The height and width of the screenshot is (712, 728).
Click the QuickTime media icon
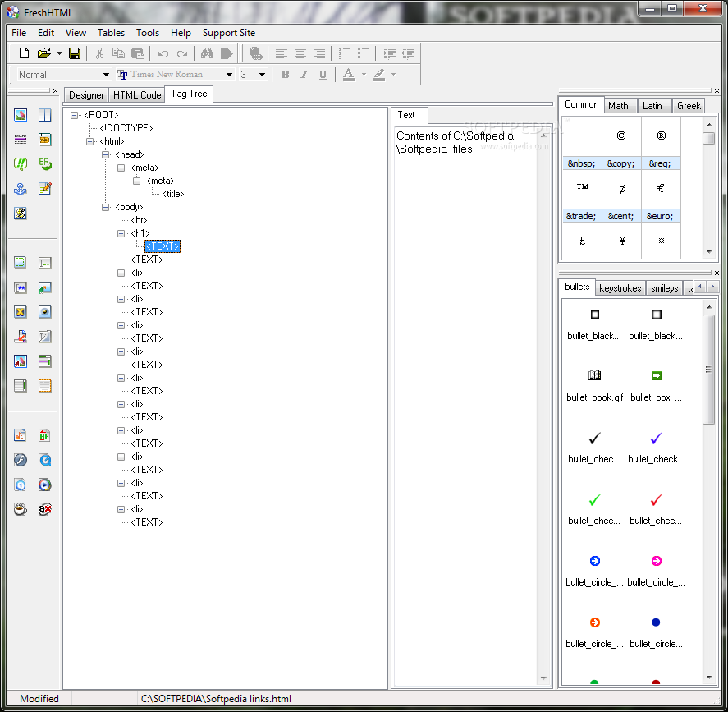pyautogui.click(x=45, y=460)
